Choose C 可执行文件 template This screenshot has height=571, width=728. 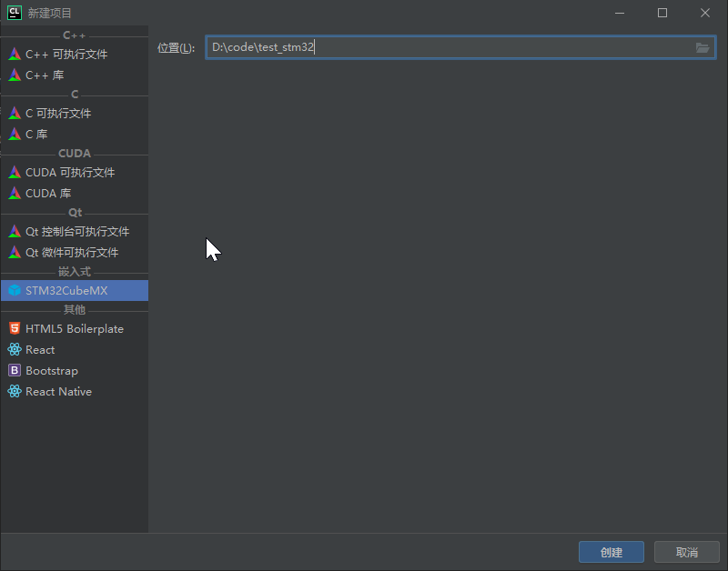pos(75,113)
